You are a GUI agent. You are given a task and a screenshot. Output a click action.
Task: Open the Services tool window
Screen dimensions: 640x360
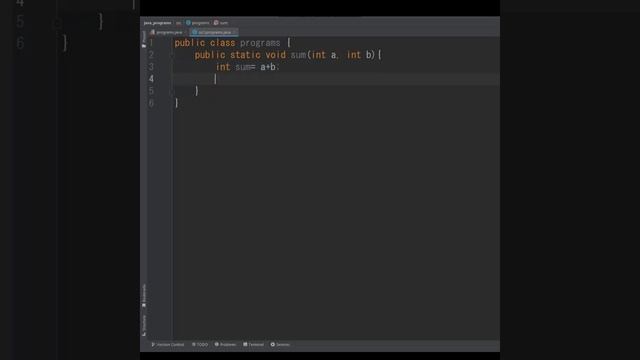point(280,344)
